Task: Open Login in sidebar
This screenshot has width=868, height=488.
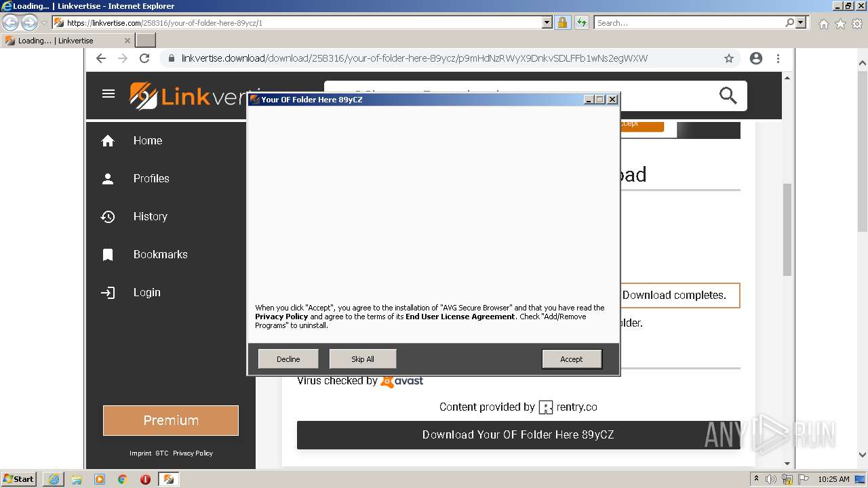Action: tap(146, 292)
